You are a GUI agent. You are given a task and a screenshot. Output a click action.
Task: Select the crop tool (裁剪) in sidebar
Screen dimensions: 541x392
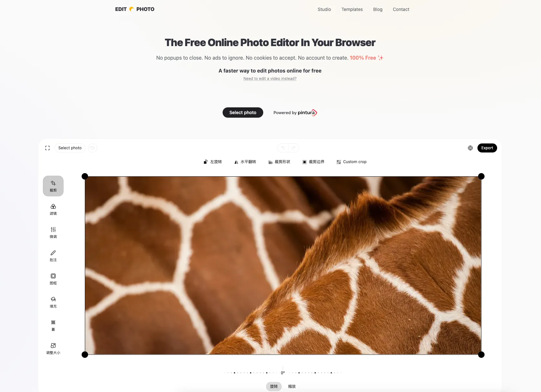[x=53, y=186]
